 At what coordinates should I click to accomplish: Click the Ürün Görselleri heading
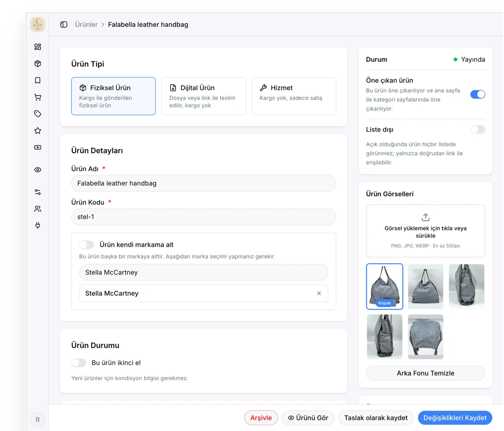click(x=390, y=194)
